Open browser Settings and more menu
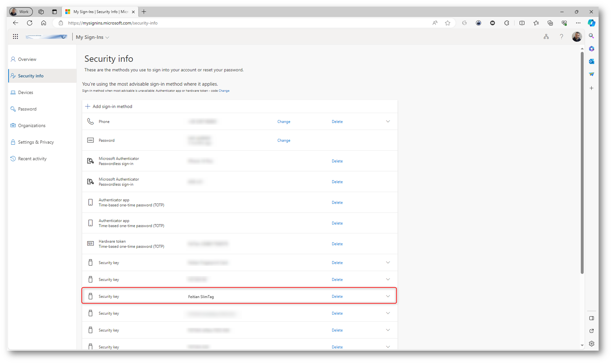 coord(578,23)
